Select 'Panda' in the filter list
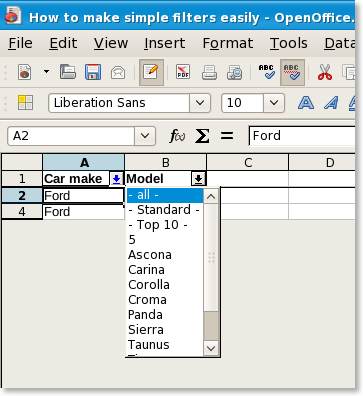Image resolution: width=363 pixels, height=396 pixels. [165, 315]
